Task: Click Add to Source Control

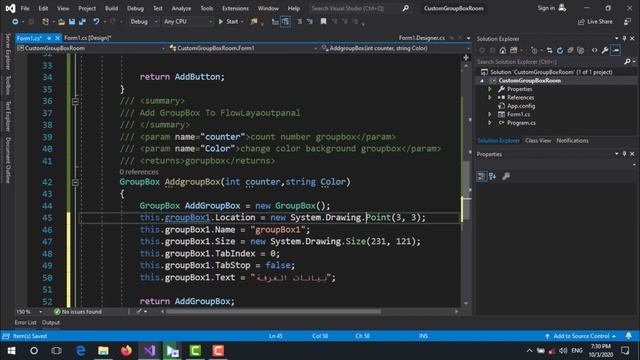Action: click(x=581, y=336)
